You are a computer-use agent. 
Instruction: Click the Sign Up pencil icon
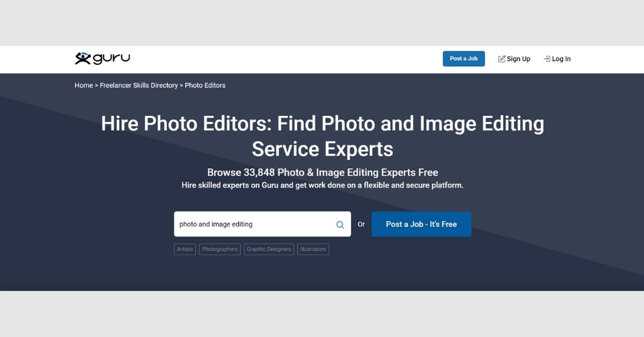[x=502, y=59]
